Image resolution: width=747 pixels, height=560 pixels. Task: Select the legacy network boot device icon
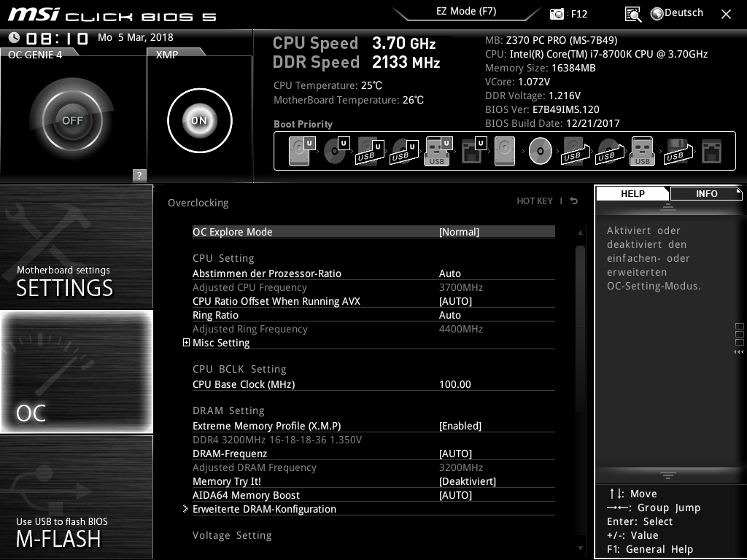point(711,152)
